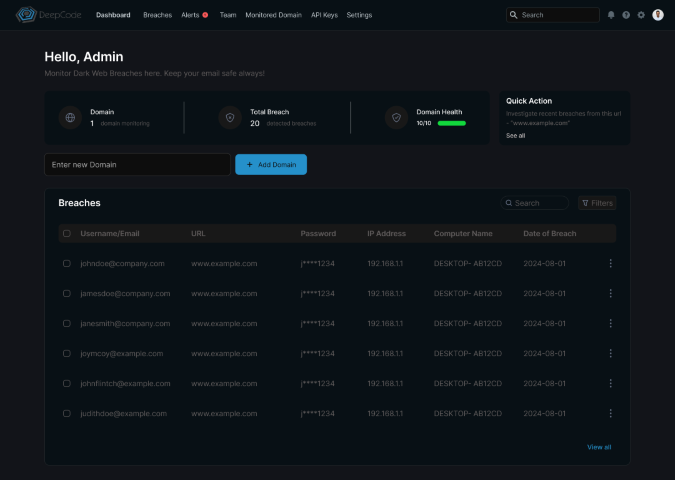Focus the Breaches table Search field
The width and height of the screenshot is (675, 480).
[x=534, y=203]
